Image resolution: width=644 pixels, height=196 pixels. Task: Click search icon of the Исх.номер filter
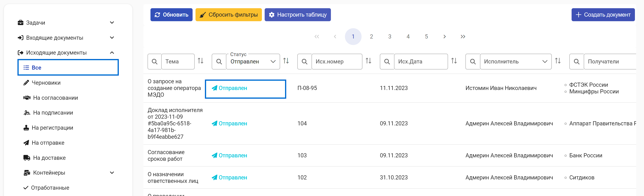pyautogui.click(x=305, y=61)
